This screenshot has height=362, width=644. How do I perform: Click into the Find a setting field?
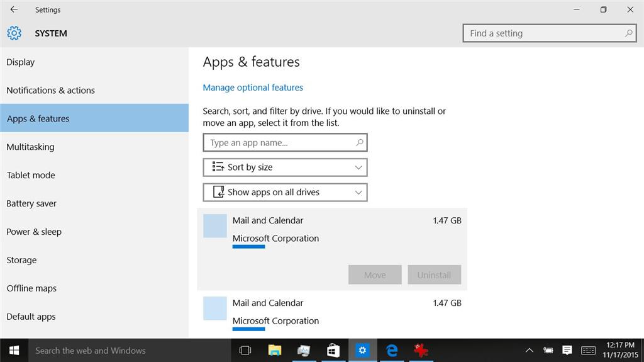click(550, 33)
